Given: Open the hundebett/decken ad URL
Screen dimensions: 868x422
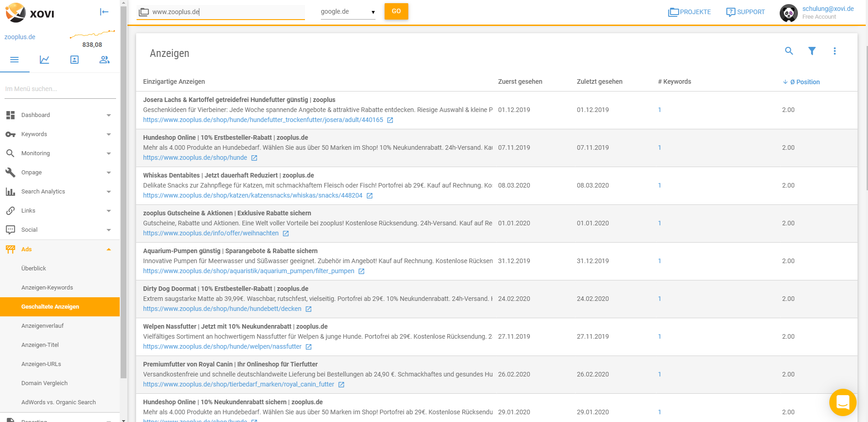Looking at the screenshot, I should pyautogui.click(x=222, y=309).
